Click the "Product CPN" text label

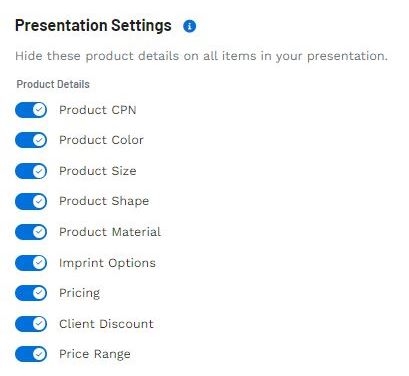pyautogui.click(x=98, y=110)
